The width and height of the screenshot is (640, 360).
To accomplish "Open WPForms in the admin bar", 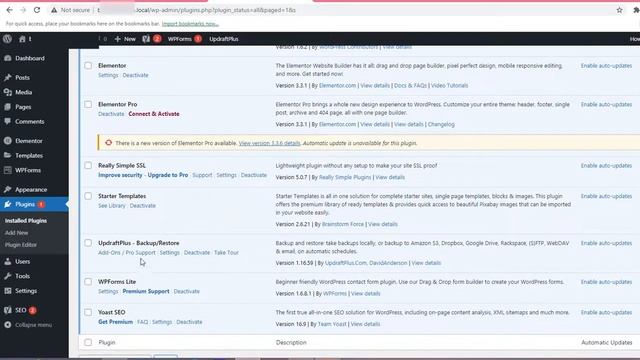I will tap(184, 39).
